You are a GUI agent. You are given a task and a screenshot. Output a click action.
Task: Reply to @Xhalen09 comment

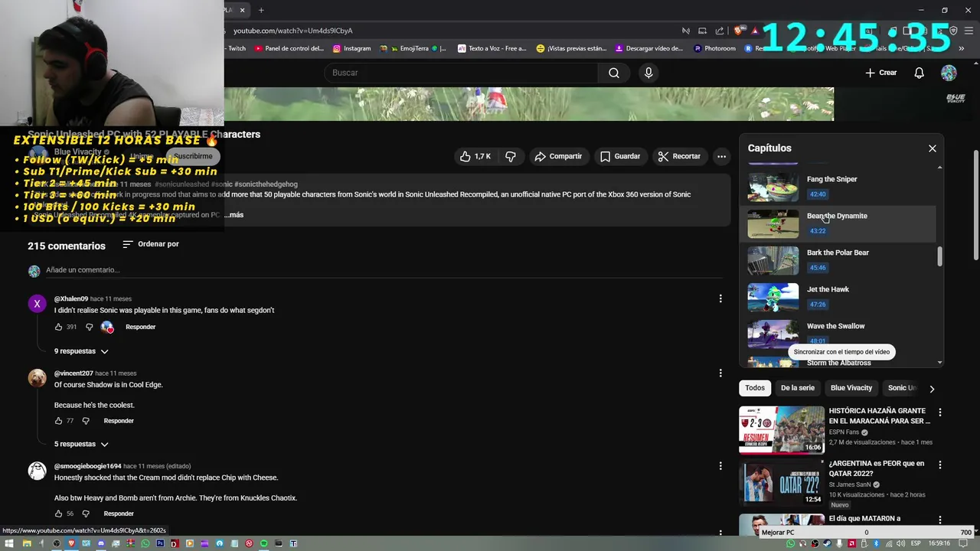click(x=140, y=327)
